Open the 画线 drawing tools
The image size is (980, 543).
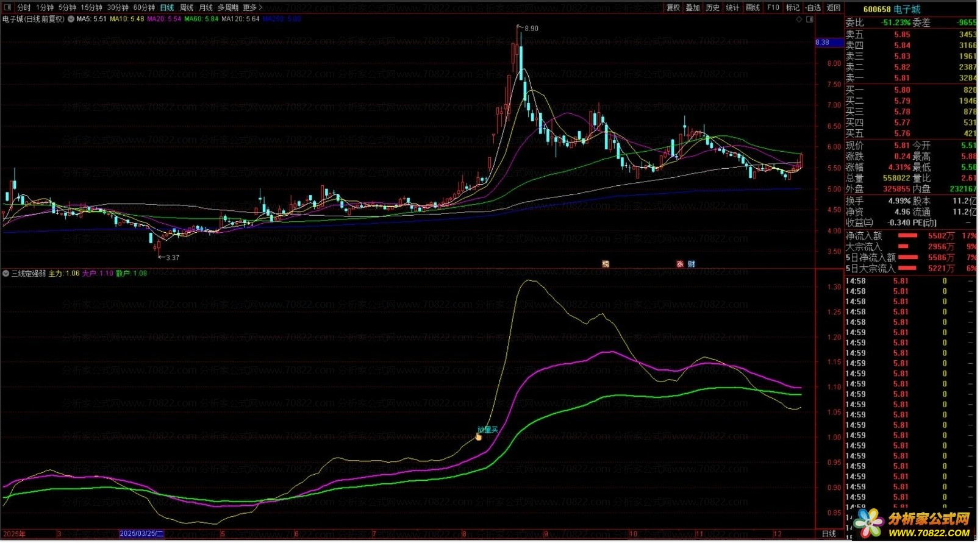pos(754,7)
